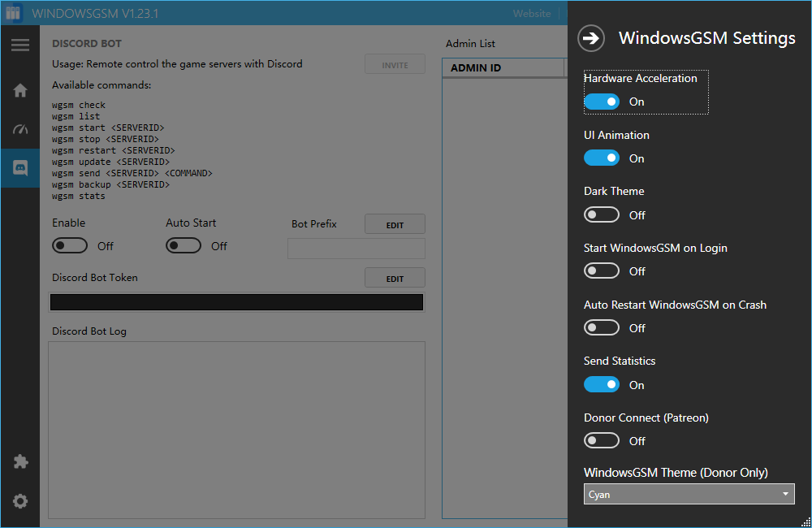
Task: Click the ADMIN ID column header
Action: 503,67
